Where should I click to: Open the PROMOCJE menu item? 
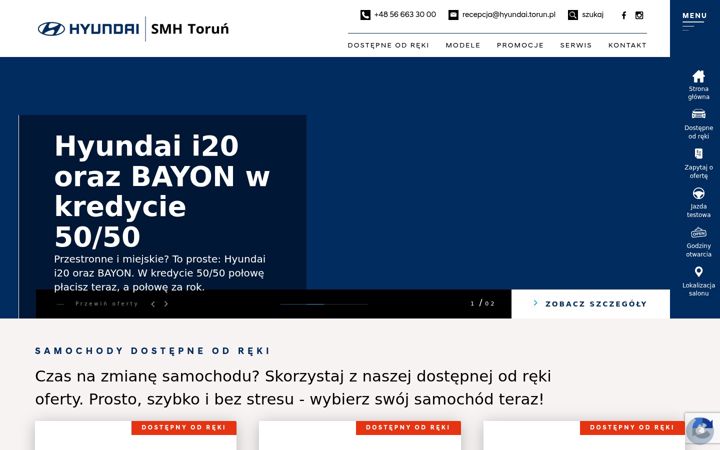tap(520, 45)
